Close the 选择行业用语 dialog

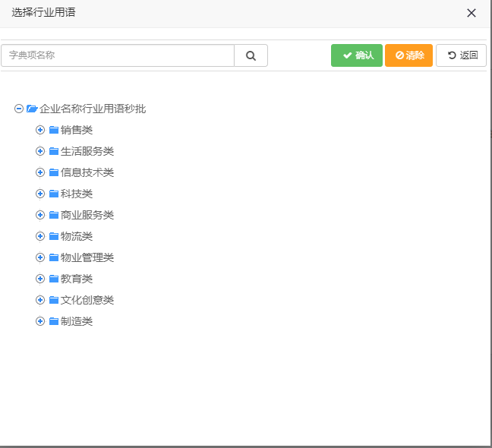coord(471,13)
